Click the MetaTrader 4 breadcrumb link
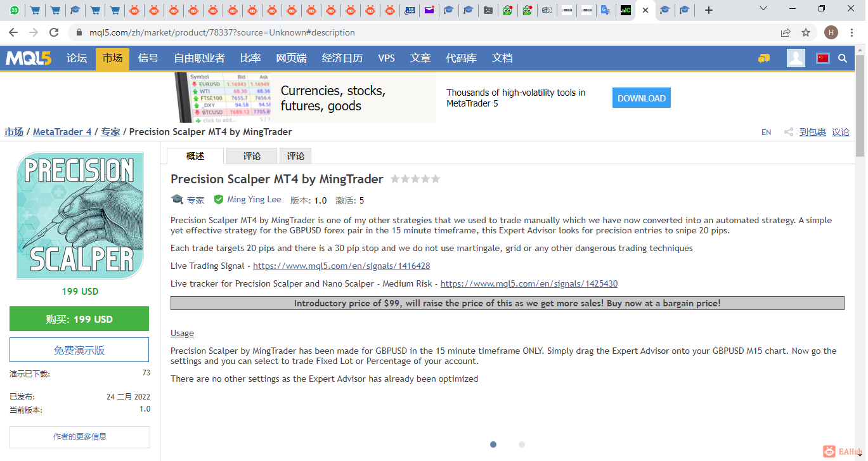The image size is (868, 461). [x=62, y=132]
